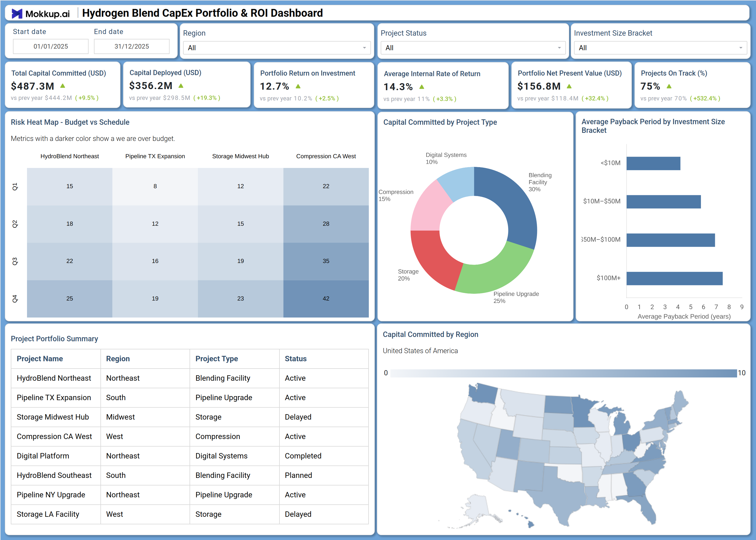This screenshot has width=756, height=540.
Task: Click green up arrow beside Total Capital Committed
Action: tap(62, 86)
